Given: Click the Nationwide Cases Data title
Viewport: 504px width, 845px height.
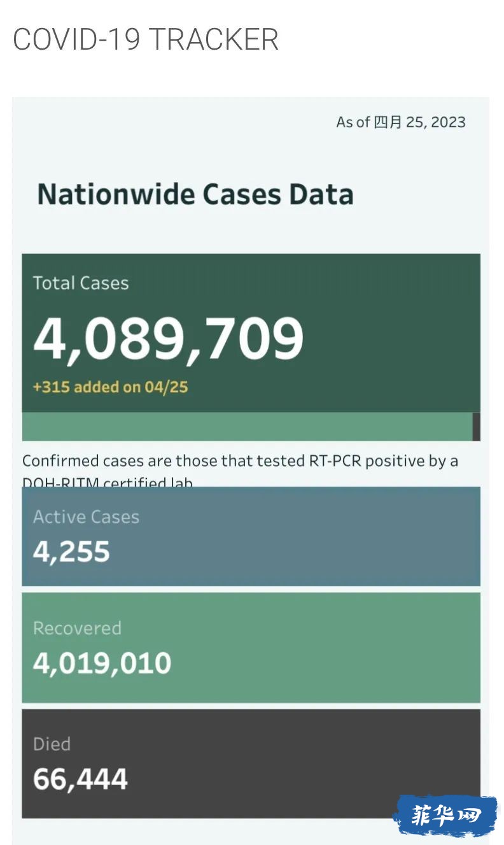Looking at the screenshot, I should [195, 194].
